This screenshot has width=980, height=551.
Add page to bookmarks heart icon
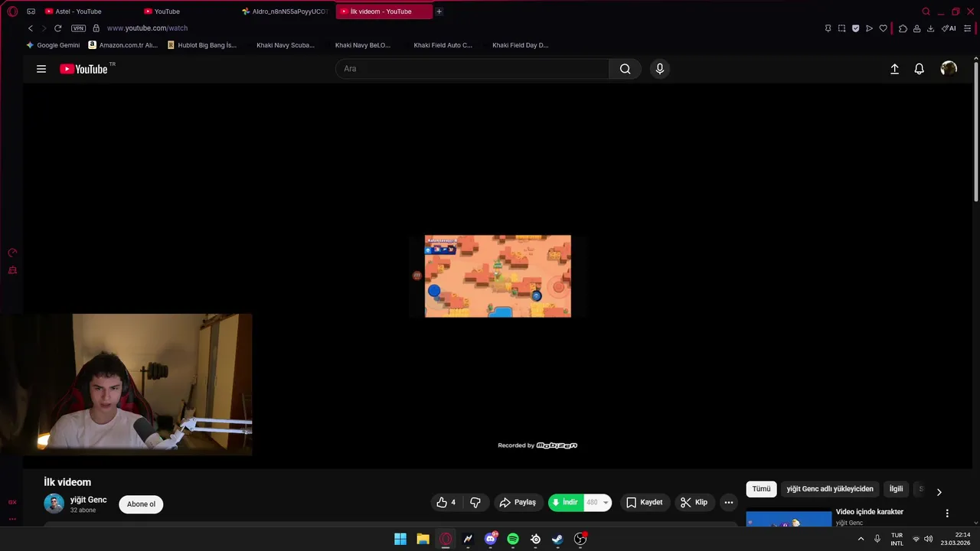(883, 28)
